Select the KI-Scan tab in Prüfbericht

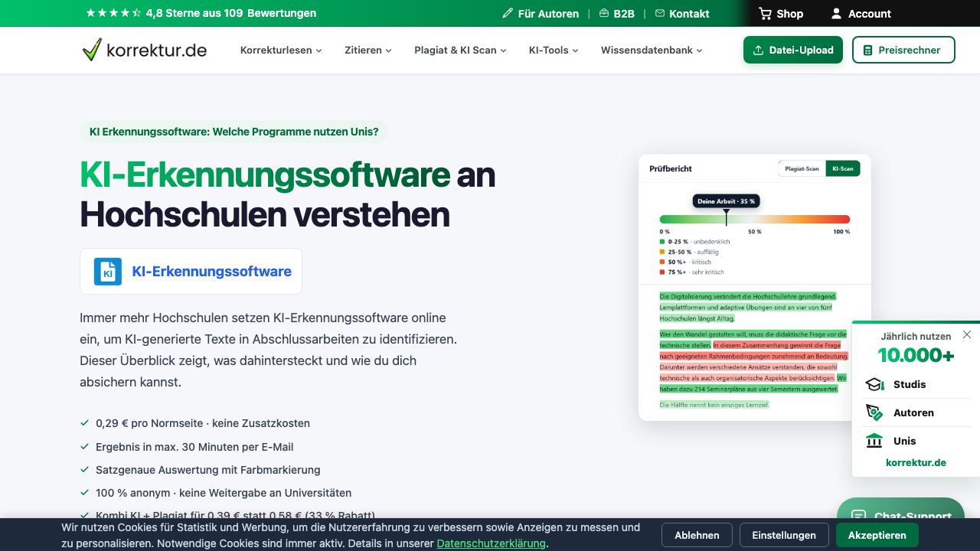pos(843,168)
